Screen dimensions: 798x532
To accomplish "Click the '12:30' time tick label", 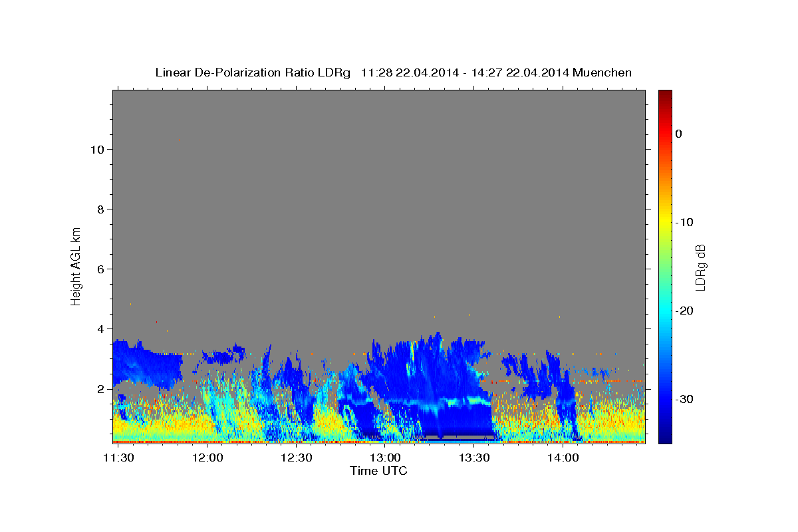I will coord(297,458).
